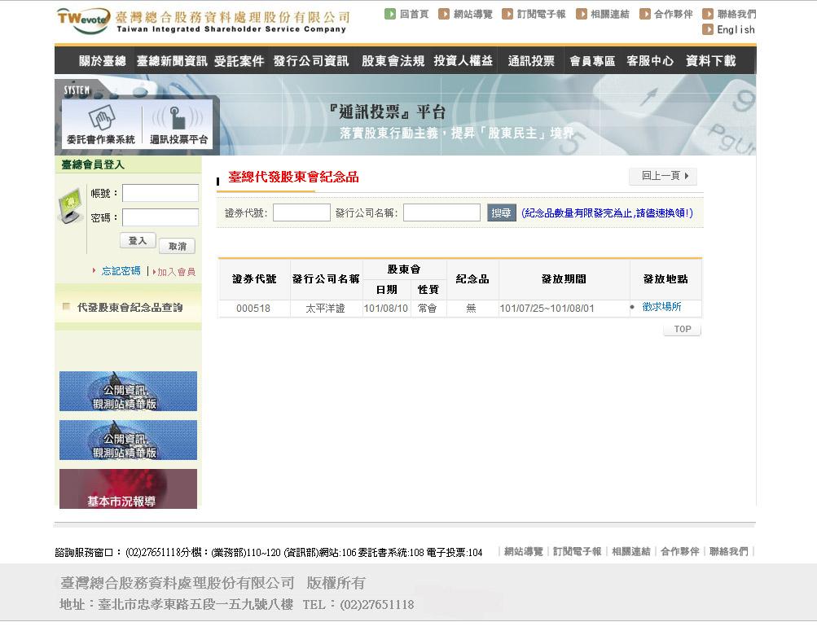Open footer 合作夥伴 link
The width and height of the screenshot is (817, 644).
click(x=680, y=551)
